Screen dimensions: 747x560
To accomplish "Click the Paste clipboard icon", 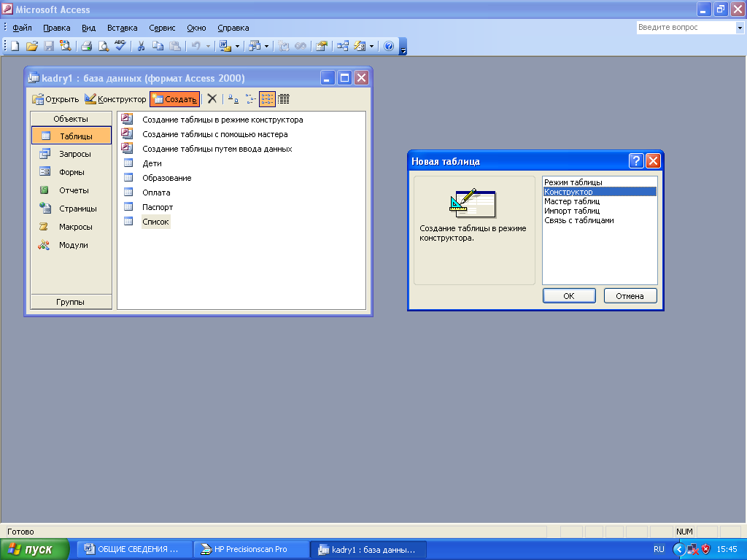I will click(175, 46).
